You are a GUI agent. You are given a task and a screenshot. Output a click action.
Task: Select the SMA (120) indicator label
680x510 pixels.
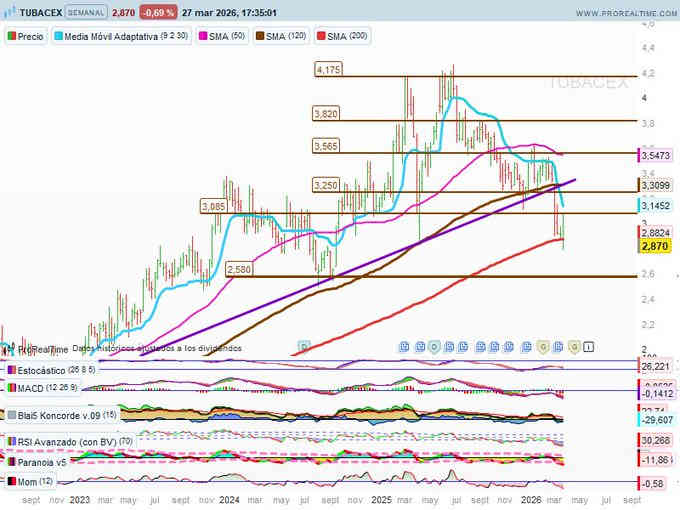pyautogui.click(x=280, y=35)
